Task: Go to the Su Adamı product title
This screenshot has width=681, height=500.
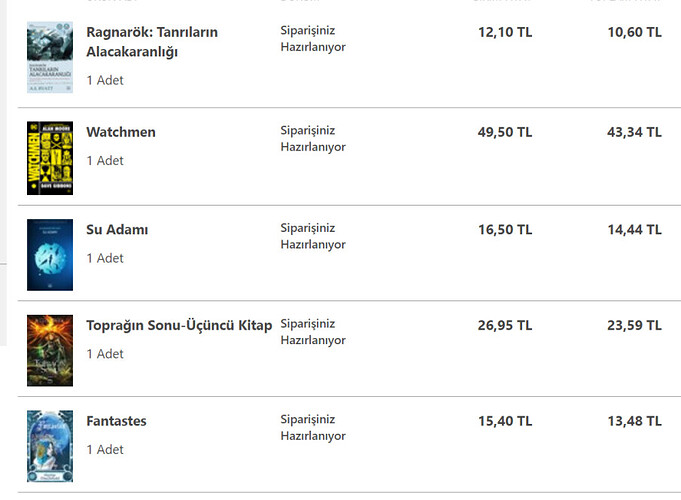Action: [117, 230]
